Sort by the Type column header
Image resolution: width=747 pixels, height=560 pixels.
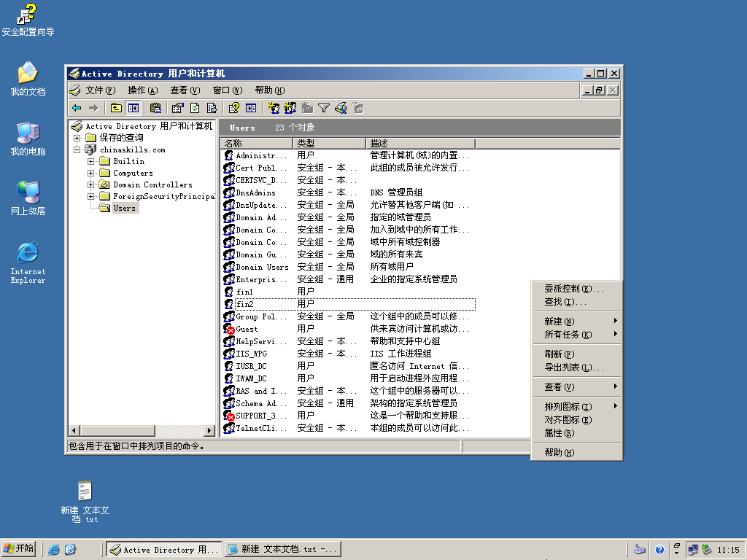click(x=329, y=144)
